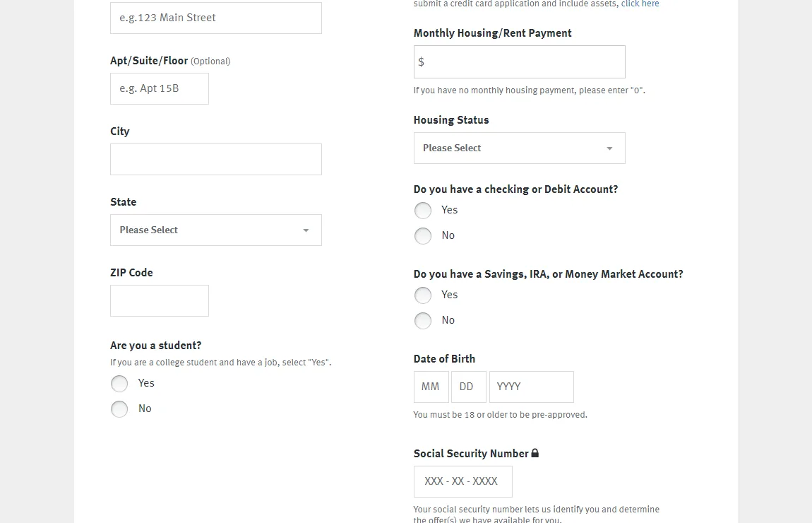
Task: Click the Apt/Suite/Floor input box
Action: tap(159, 89)
